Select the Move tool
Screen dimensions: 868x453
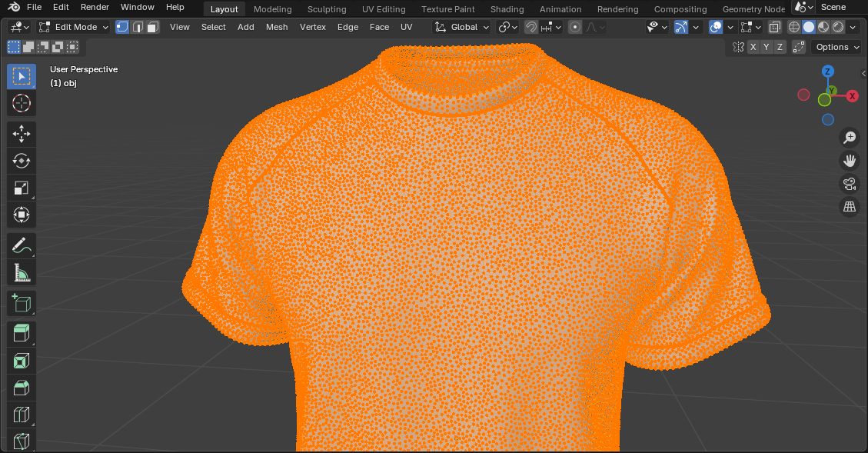coord(21,134)
